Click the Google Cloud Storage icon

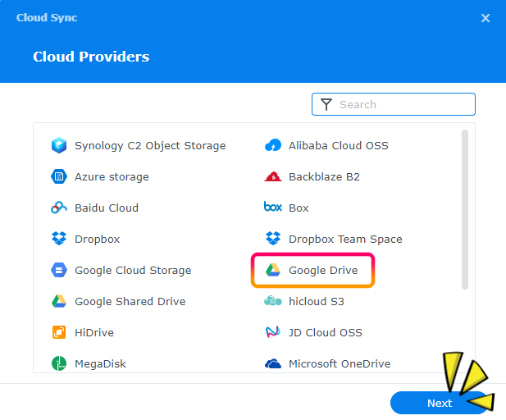click(x=59, y=270)
